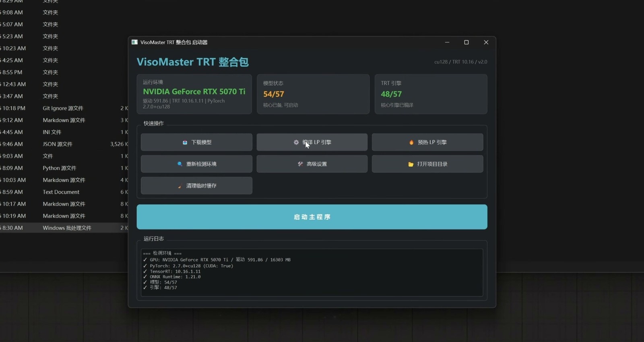Click the "引擎: 48/57" log line

160,288
